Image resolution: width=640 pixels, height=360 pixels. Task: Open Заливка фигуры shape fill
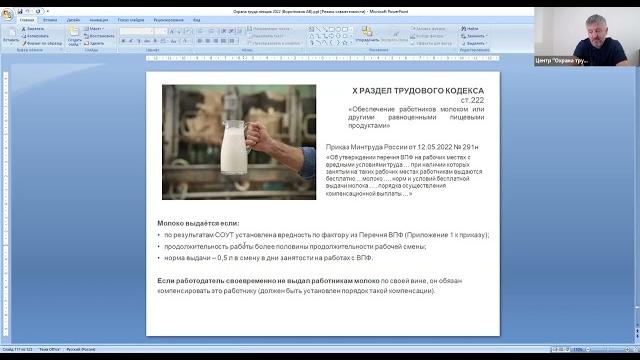(428, 29)
